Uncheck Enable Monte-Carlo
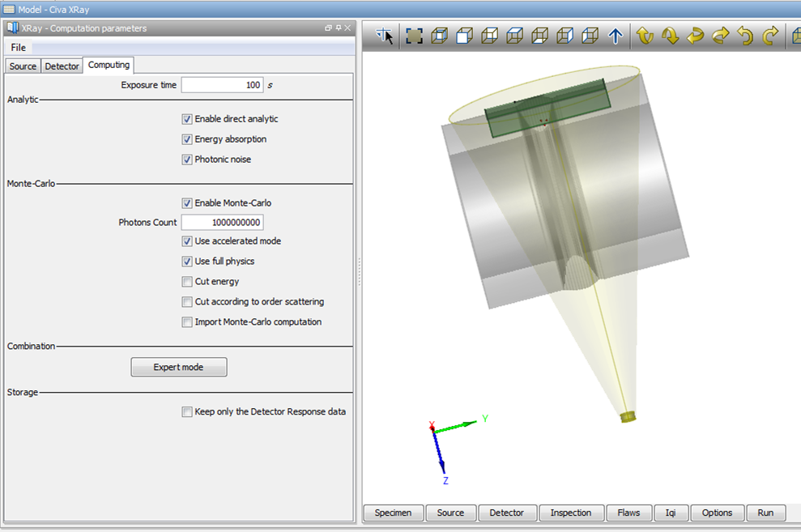This screenshot has width=801, height=532. point(187,203)
